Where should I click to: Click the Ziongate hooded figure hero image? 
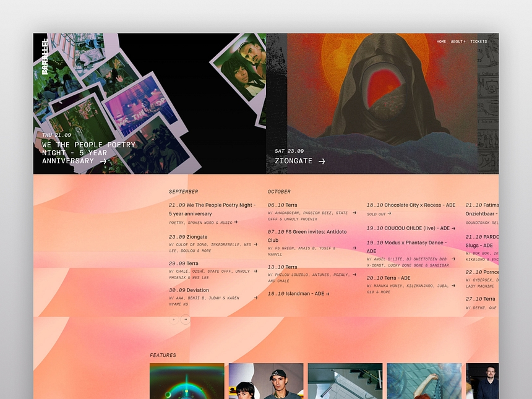pos(382,93)
